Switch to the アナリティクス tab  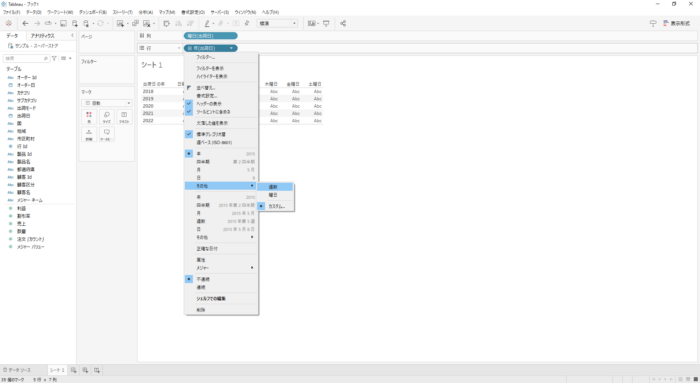pos(42,36)
